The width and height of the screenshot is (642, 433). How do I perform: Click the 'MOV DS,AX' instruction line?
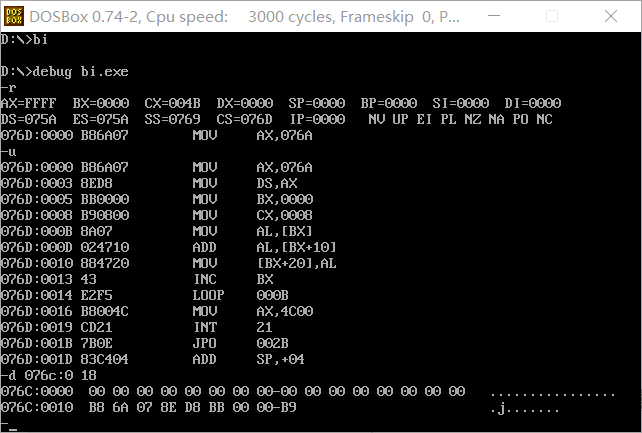click(149, 183)
